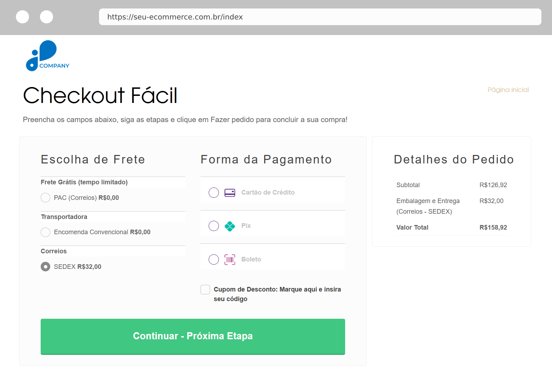
Task: Click the Valor Total row
Action: [451, 227]
